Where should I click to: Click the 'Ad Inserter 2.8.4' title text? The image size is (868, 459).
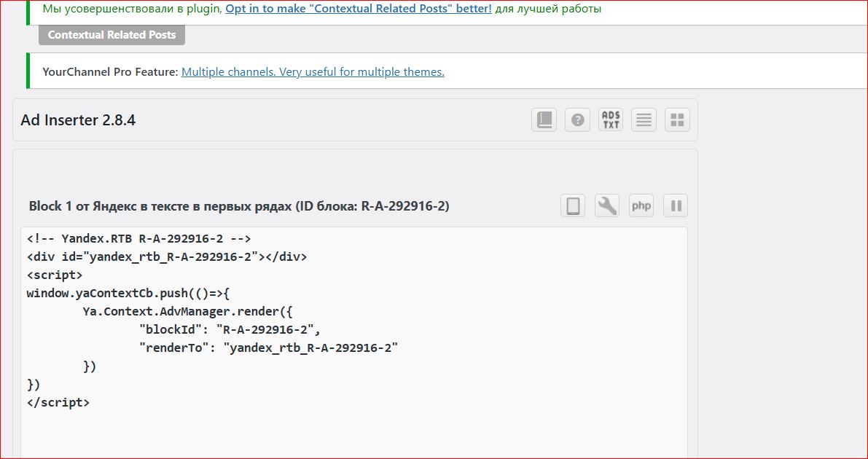[x=78, y=119]
